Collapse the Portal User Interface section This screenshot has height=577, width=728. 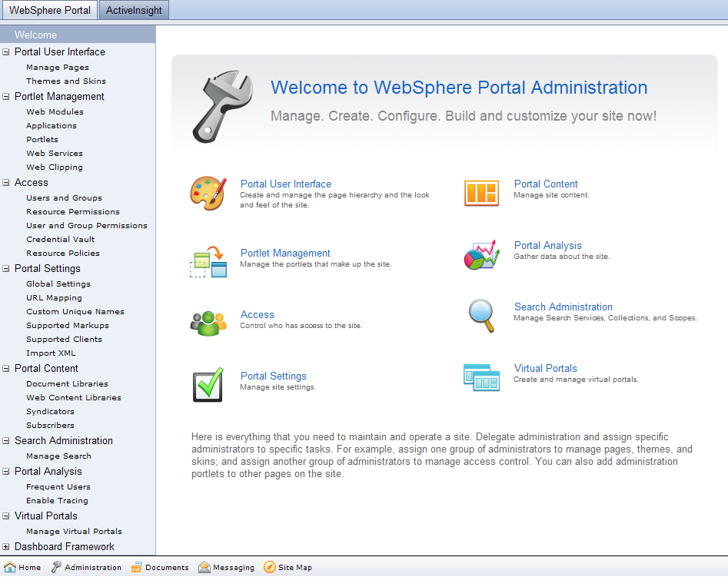coord(6,52)
